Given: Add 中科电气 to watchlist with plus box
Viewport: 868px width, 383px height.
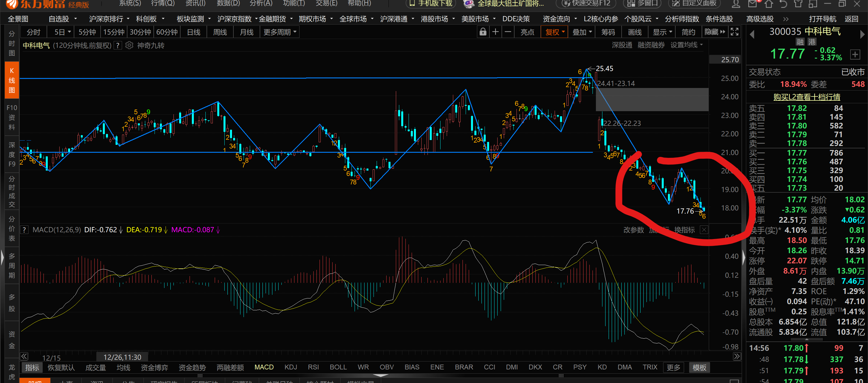Looking at the screenshot, I should (855, 55).
